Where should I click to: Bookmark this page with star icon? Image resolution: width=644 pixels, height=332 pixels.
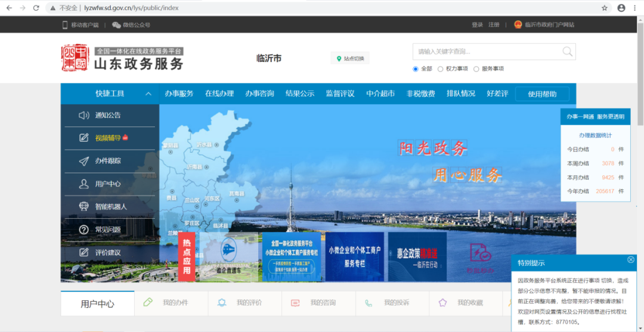(x=604, y=8)
